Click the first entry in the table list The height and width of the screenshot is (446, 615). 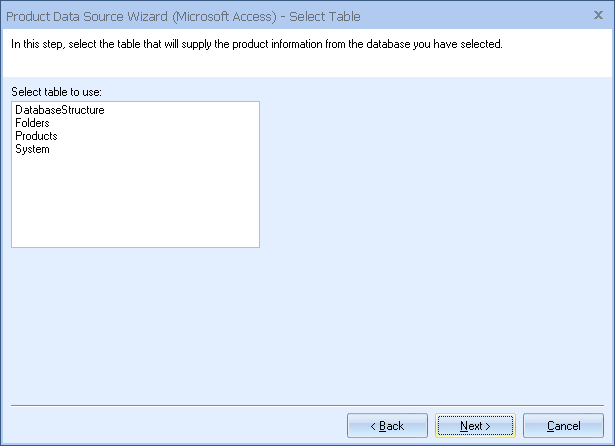tap(60, 110)
